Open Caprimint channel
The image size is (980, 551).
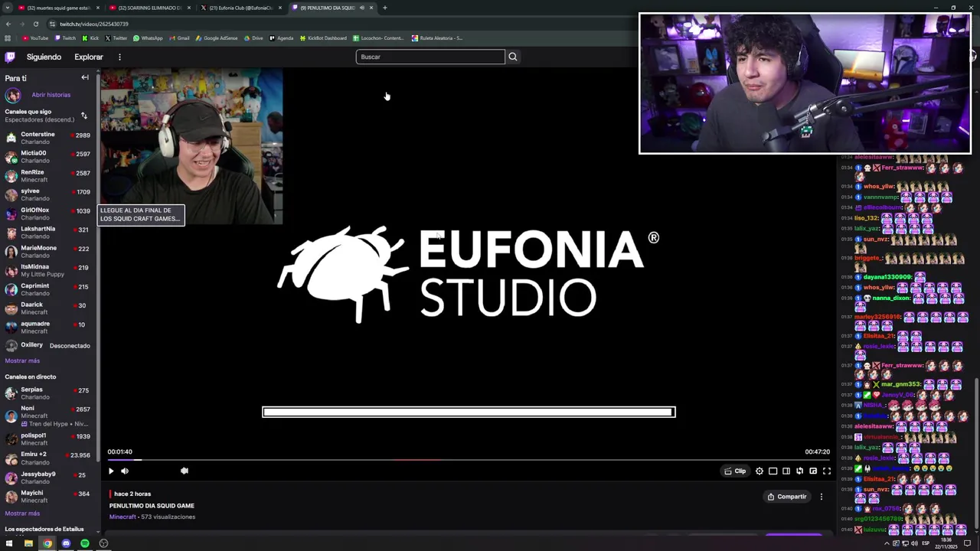pyautogui.click(x=47, y=289)
